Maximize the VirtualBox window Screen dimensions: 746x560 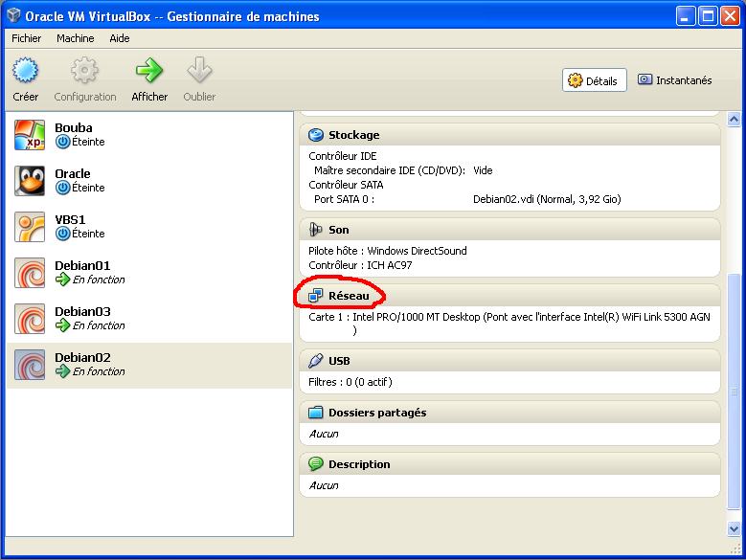[708, 15]
